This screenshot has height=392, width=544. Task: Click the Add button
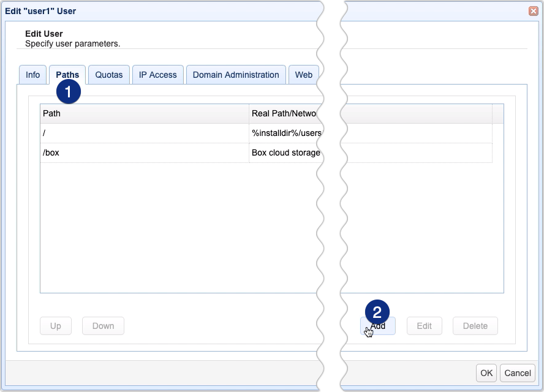pyautogui.click(x=378, y=326)
